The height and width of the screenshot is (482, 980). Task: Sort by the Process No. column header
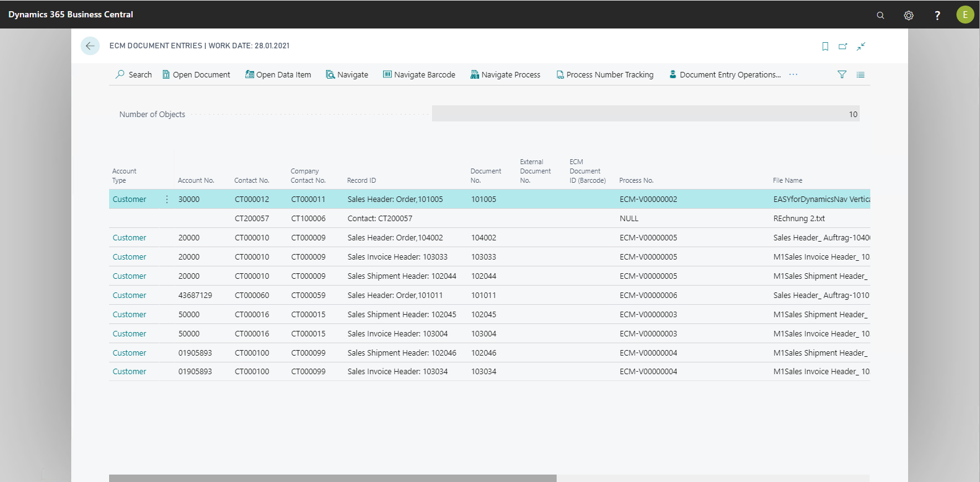[636, 181]
